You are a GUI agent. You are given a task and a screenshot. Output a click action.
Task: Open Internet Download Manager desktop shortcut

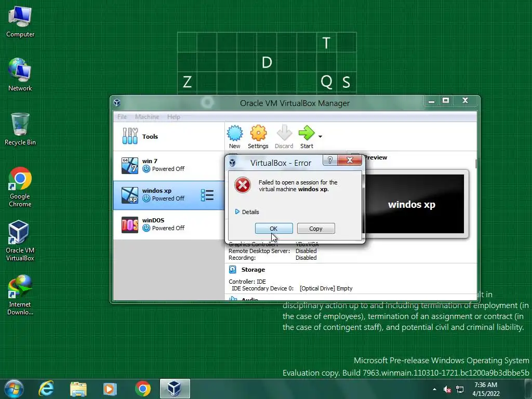[x=20, y=295]
